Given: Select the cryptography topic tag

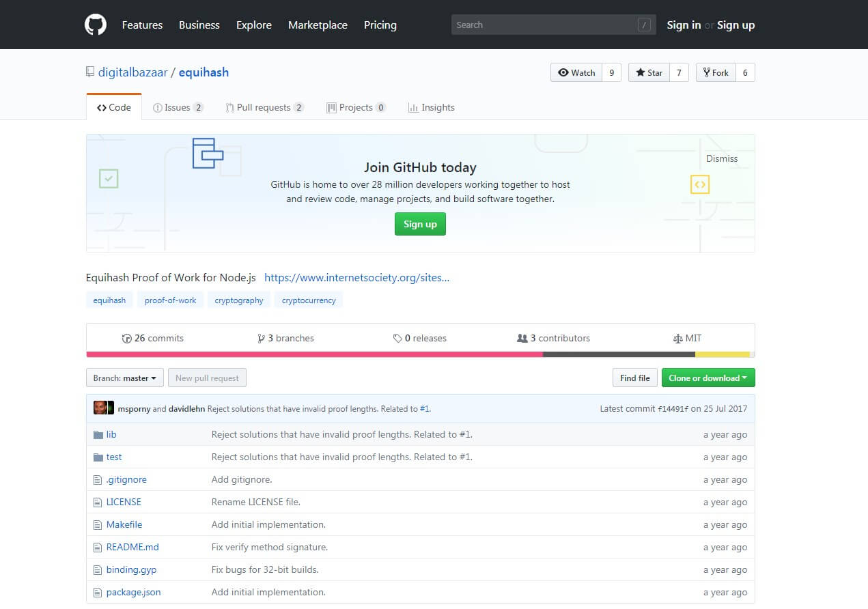Looking at the screenshot, I should 239,300.
